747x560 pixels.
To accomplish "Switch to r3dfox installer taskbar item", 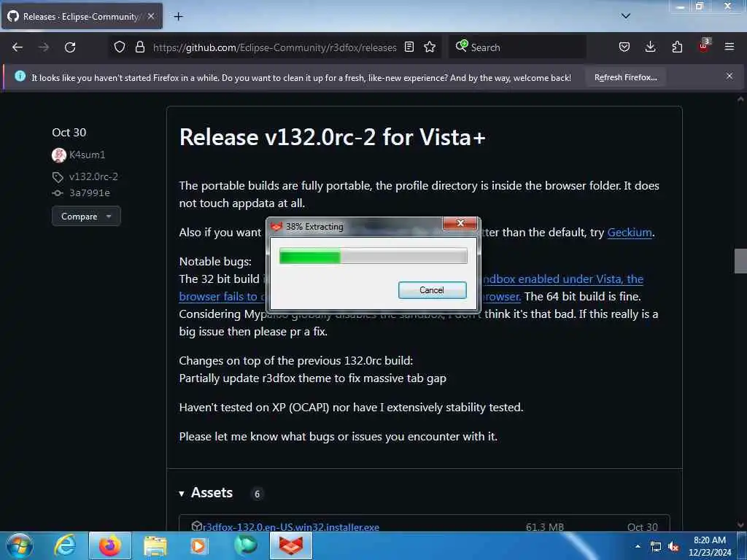I will (291, 545).
